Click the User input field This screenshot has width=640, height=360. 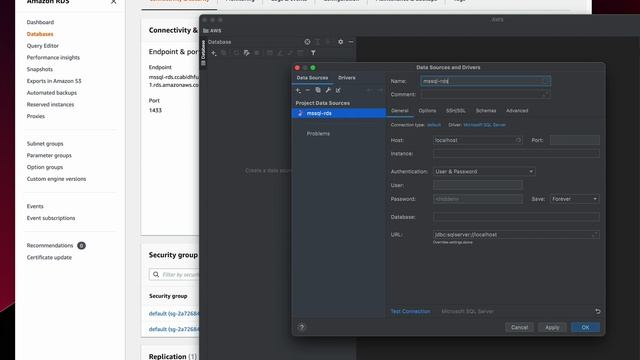(x=478, y=185)
